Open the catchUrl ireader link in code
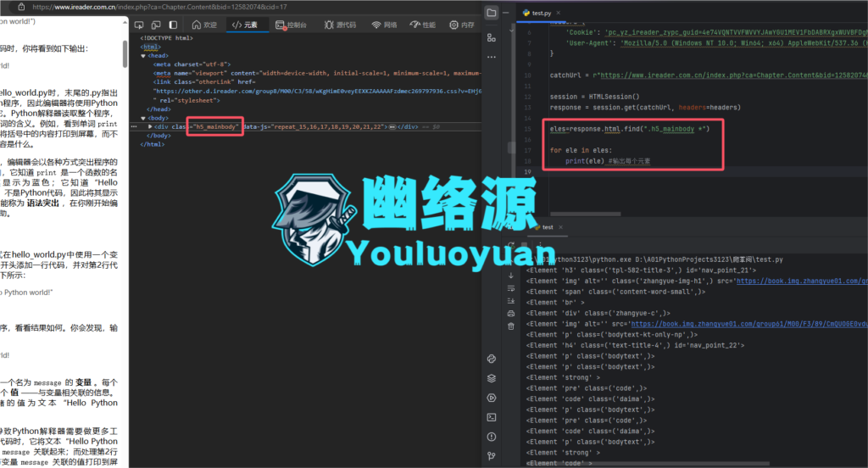The height and width of the screenshot is (468, 868). coord(734,75)
